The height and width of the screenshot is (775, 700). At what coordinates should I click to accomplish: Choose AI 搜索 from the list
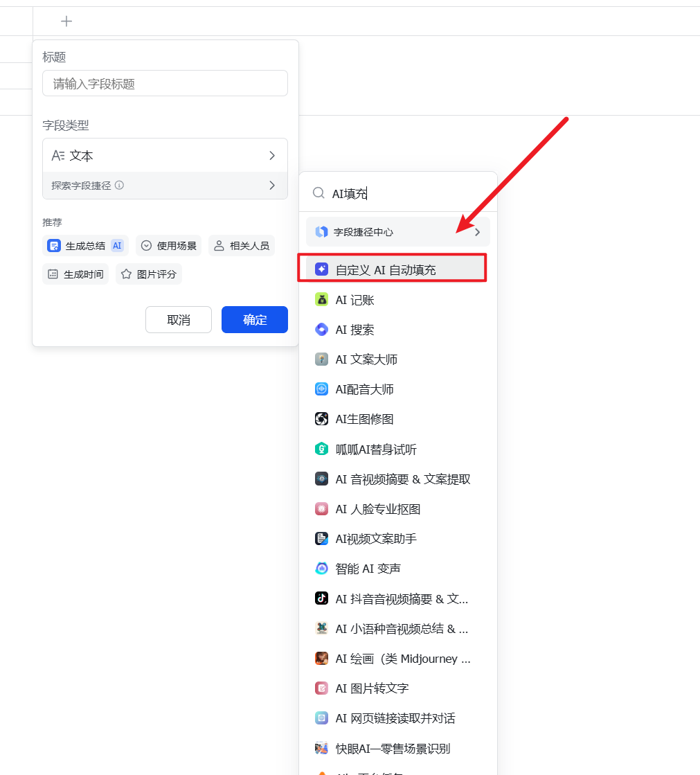tap(396, 330)
